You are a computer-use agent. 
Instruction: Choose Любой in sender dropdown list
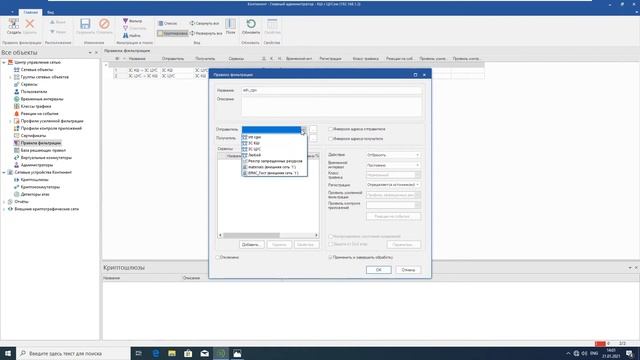(x=274, y=155)
